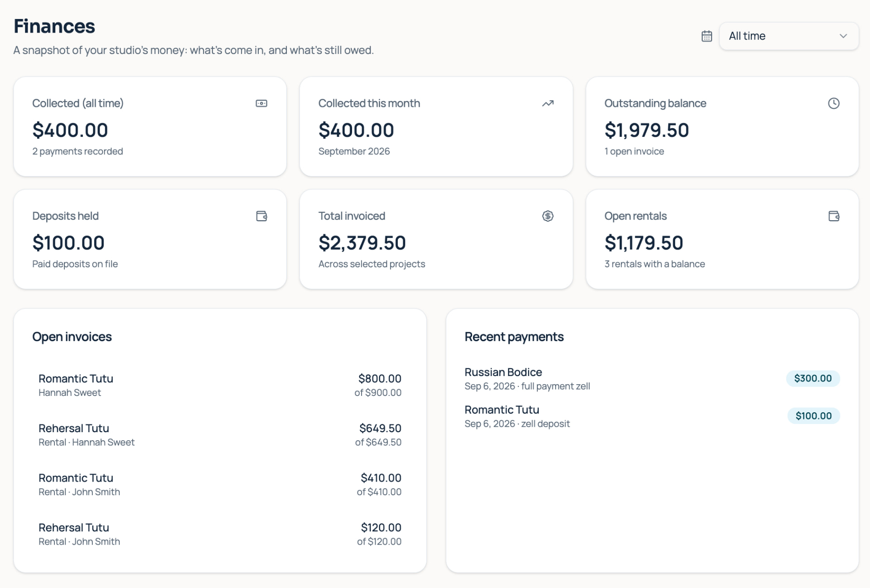
Task: Open the All time date range dropdown
Action: click(x=788, y=36)
